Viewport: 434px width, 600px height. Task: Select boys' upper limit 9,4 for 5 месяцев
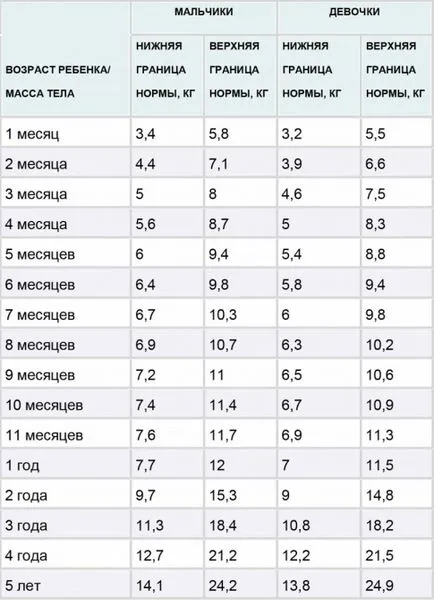pos(219,254)
